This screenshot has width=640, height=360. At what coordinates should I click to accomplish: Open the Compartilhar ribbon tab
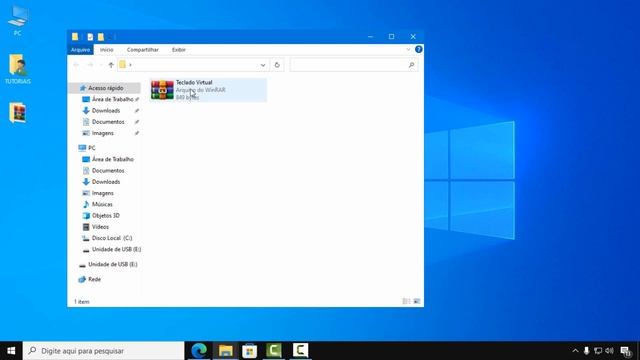coord(142,49)
